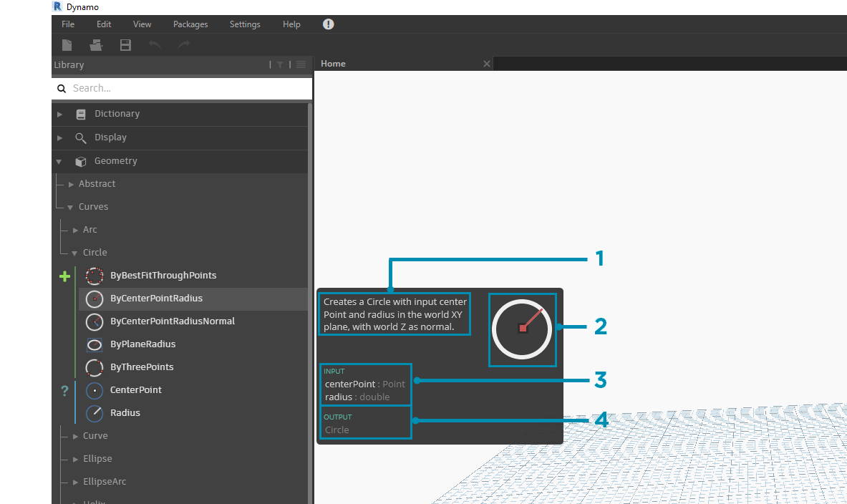Viewport: 847px width, 504px height.
Task: Click the Undo arrow icon
Action: (155, 44)
